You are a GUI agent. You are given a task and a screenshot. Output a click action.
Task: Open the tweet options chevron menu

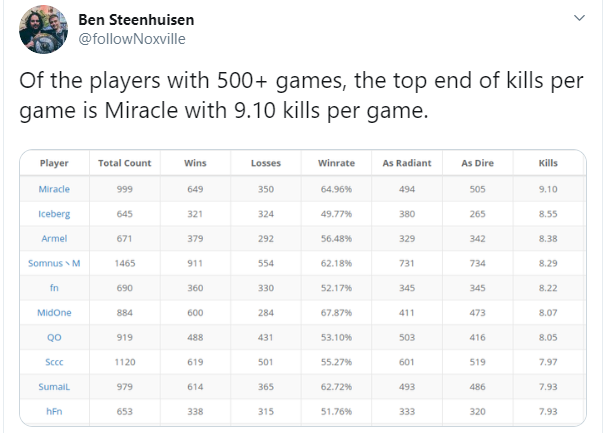[580, 19]
